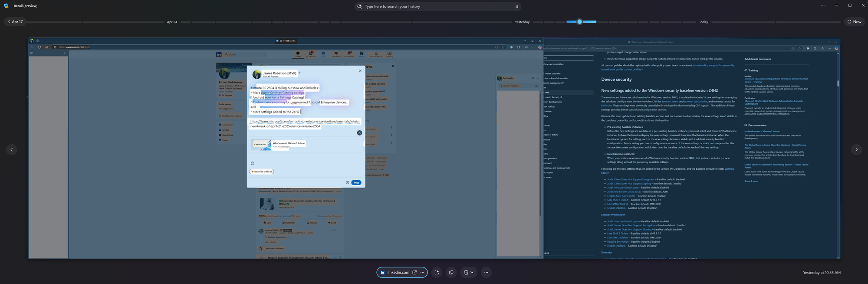
Task: Expand the delete options dropdown arrow
Action: coord(472,272)
